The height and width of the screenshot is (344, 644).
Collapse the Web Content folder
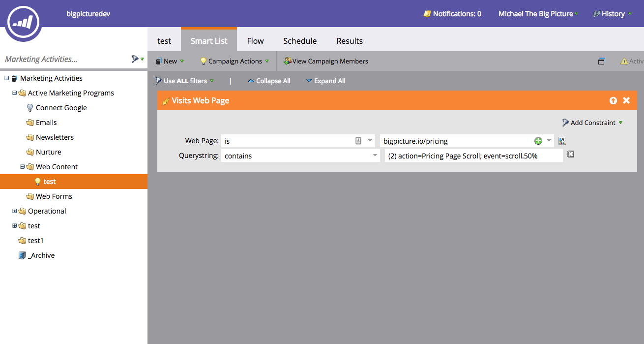(22, 167)
